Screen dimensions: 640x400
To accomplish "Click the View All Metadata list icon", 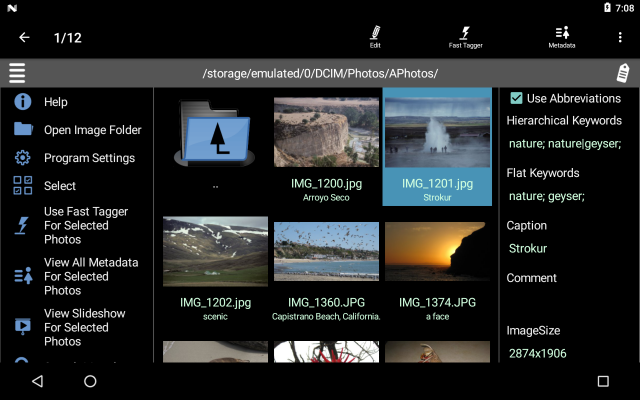I will point(23,276).
